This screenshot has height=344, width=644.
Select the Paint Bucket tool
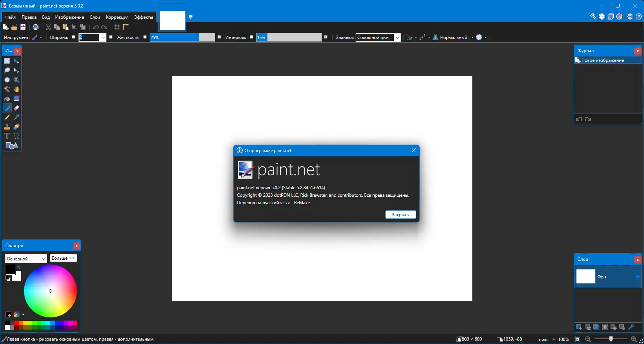pos(7,99)
